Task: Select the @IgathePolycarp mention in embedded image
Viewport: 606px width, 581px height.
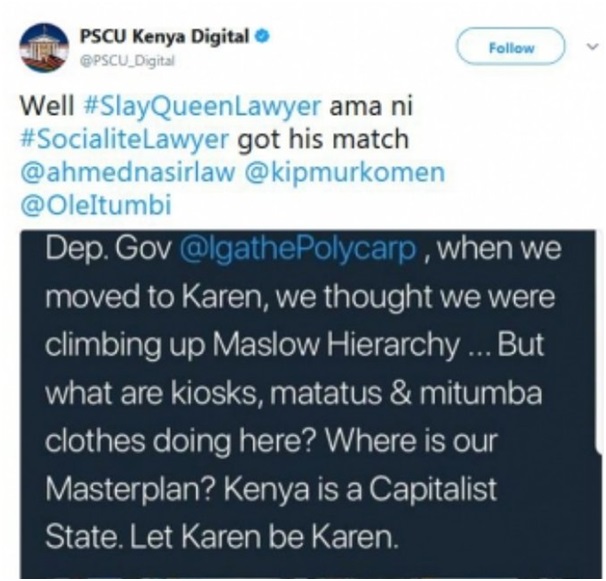Action: 298,248
